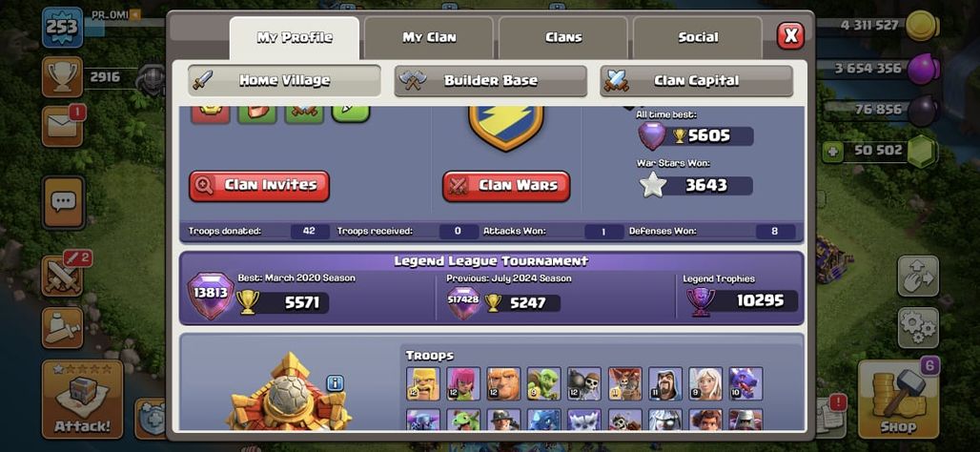Select the Clan Capital view
Viewport: 980px width, 452px height.
click(x=696, y=81)
